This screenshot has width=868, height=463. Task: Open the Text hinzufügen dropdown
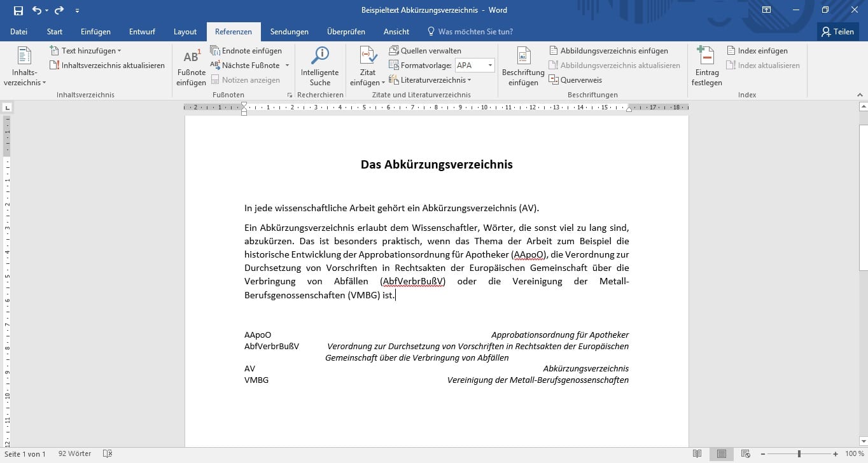(x=86, y=51)
